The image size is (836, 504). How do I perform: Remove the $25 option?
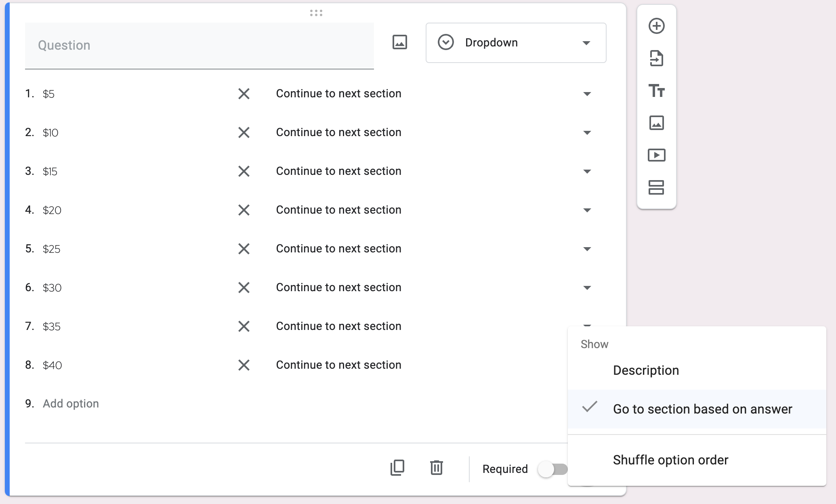244,249
